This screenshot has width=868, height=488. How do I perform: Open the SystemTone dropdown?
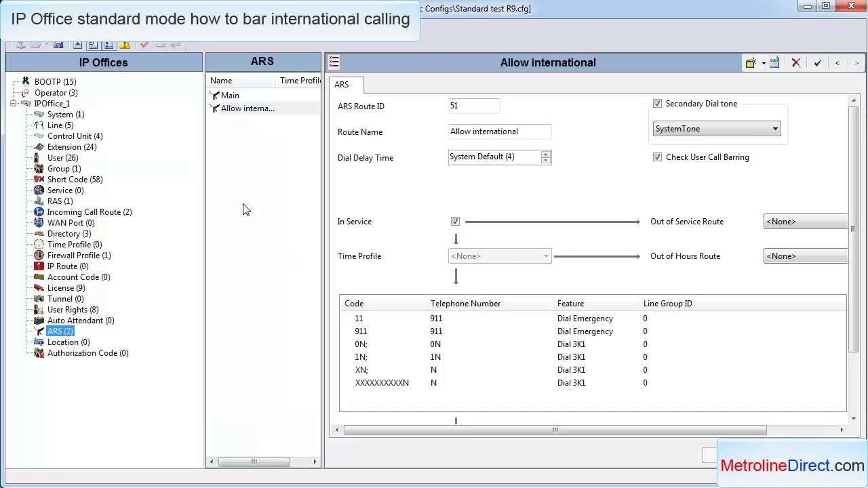tap(716, 129)
